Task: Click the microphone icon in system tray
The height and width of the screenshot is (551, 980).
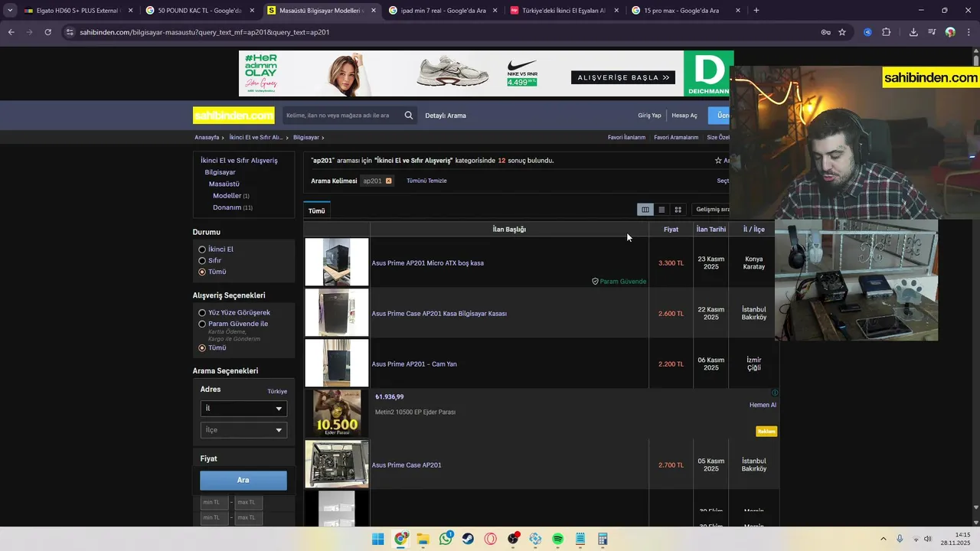Action: click(900, 539)
